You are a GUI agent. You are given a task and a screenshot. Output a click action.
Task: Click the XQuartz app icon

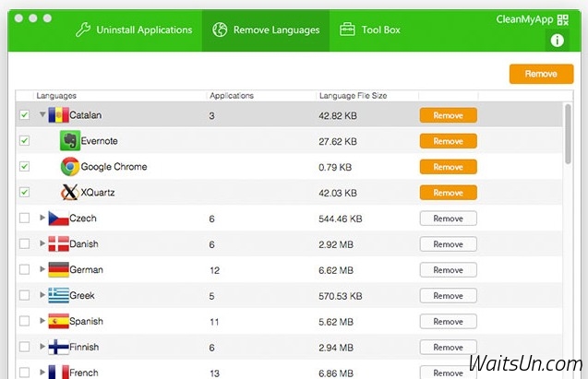pyautogui.click(x=69, y=193)
